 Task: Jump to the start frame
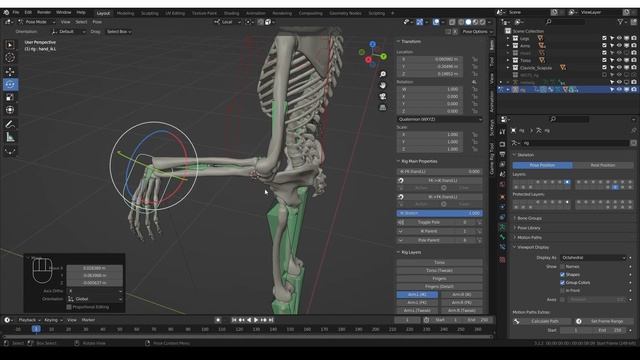(x=234, y=320)
